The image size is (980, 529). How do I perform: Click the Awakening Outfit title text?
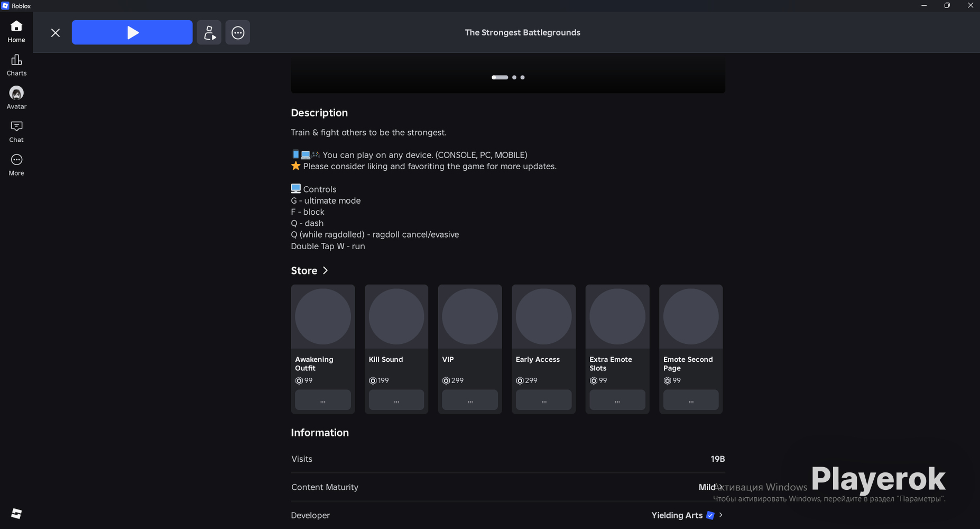[x=314, y=363]
